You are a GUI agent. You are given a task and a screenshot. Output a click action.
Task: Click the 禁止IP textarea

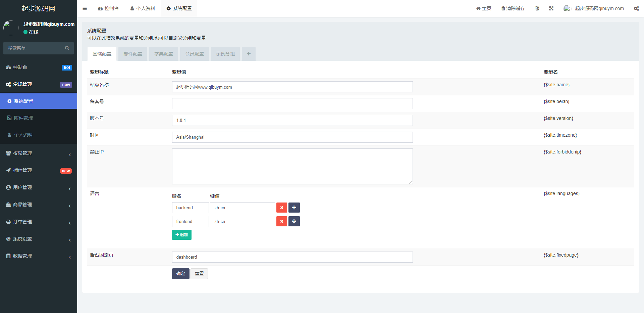[292, 167]
